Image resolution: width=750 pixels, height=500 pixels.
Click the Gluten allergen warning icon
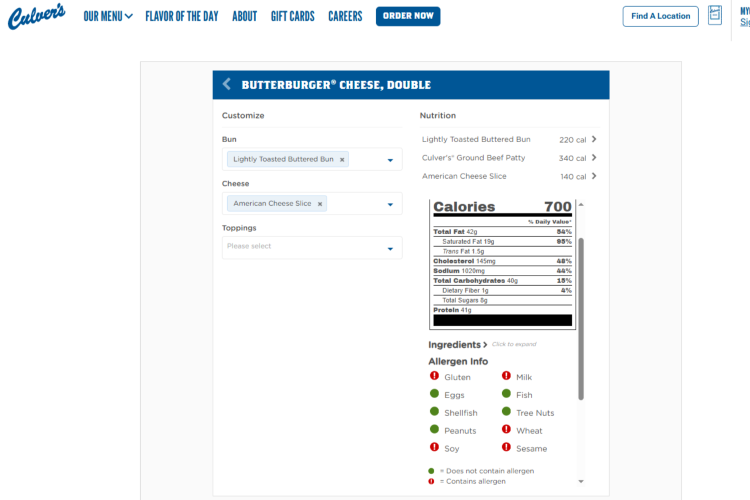pos(434,376)
